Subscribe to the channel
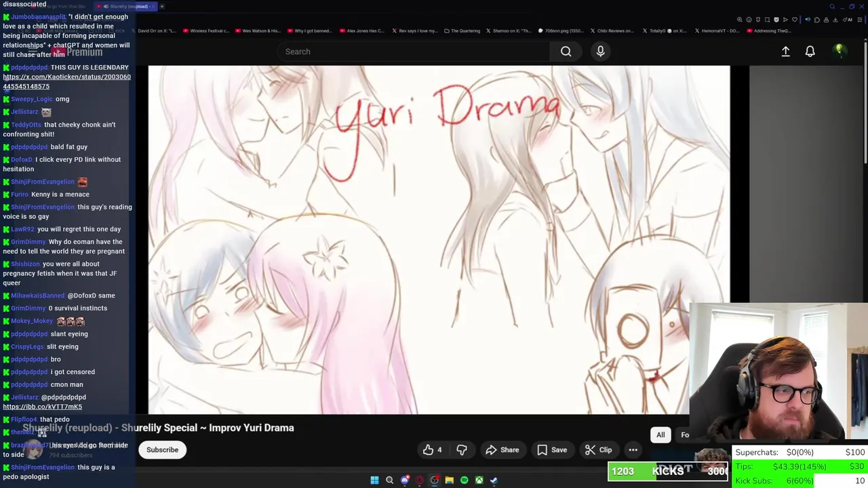The height and width of the screenshot is (488, 868). 162,450
